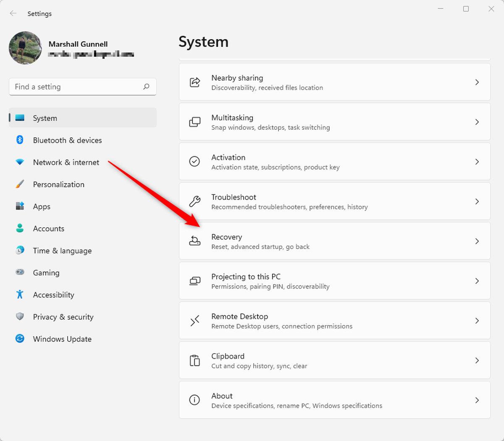Viewport: 504px width, 441px height.
Task: Click the Windows Update sidebar icon
Action: coord(20,339)
